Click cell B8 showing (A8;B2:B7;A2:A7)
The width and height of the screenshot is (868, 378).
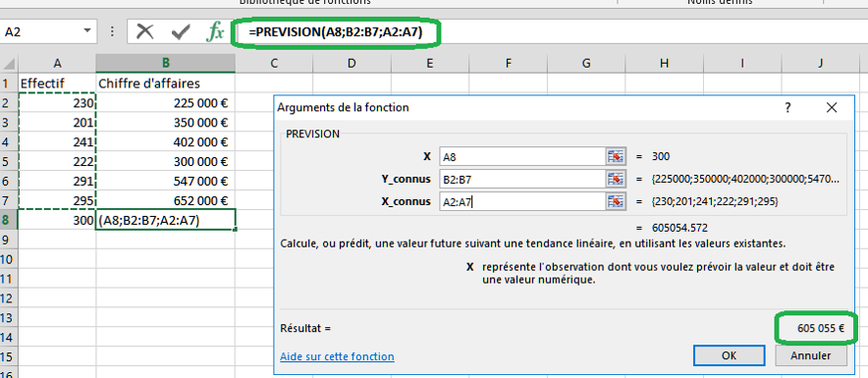[166, 220]
